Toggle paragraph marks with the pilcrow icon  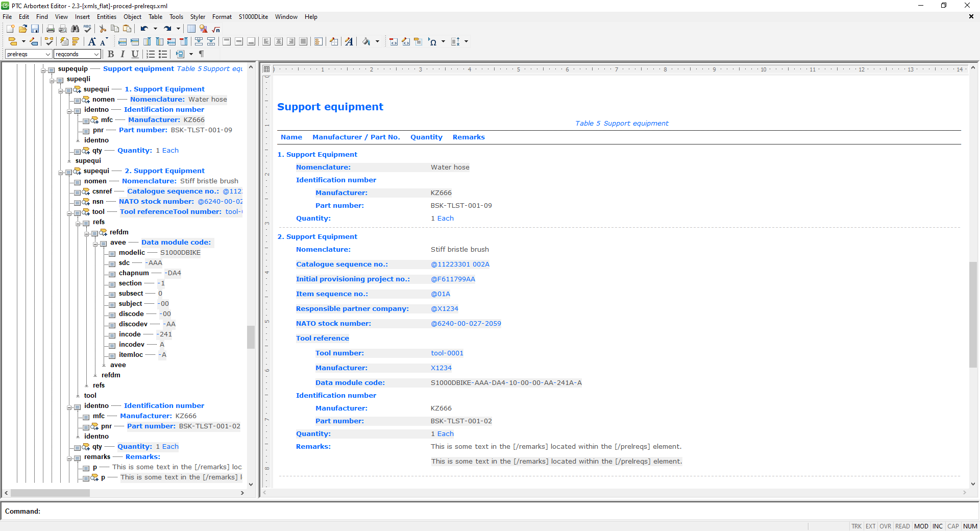[201, 54]
